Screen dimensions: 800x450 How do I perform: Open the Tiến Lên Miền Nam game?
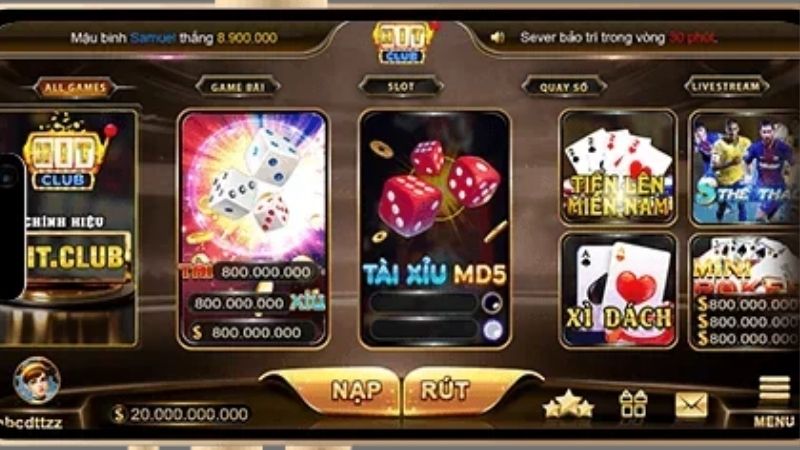[x=618, y=167]
